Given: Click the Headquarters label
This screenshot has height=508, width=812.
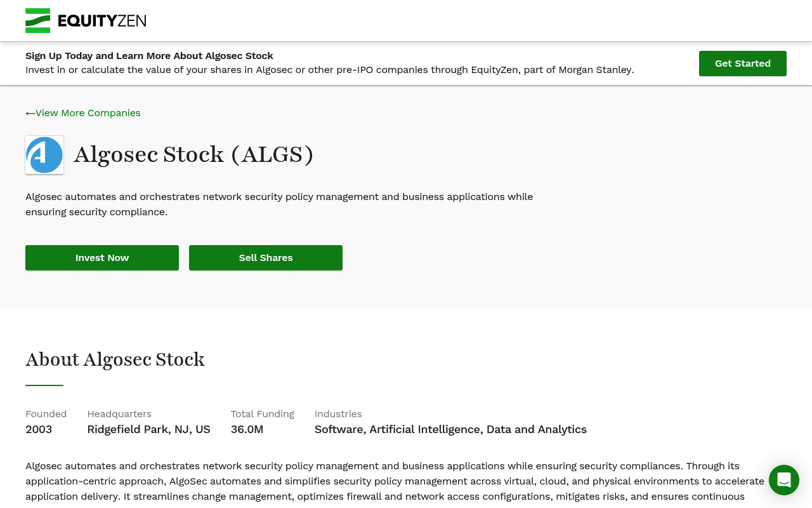Looking at the screenshot, I should point(119,414).
